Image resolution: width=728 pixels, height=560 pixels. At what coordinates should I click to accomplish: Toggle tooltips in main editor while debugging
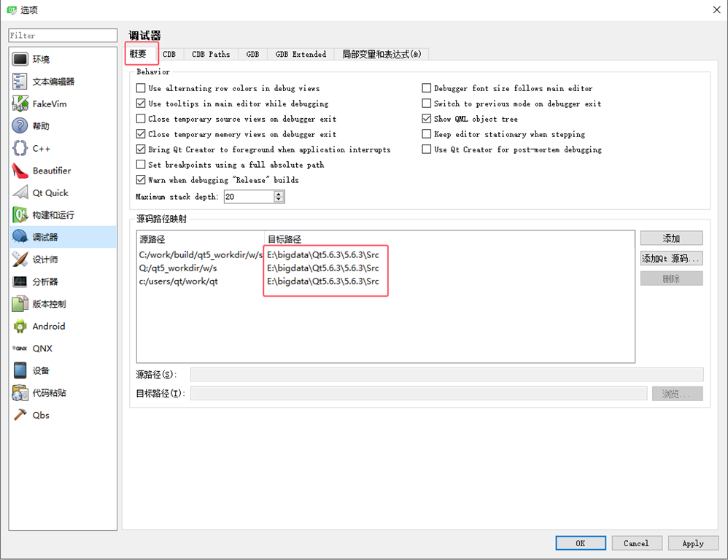pos(141,103)
